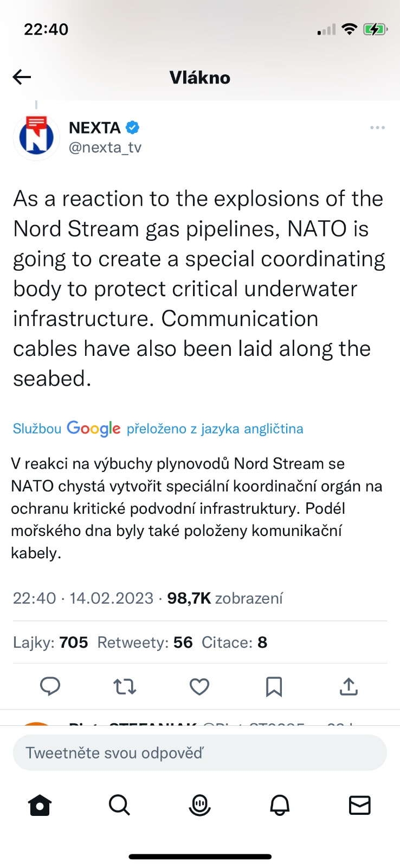The image size is (400, 868).
Task: Tap the back arrow
Action: tap(22, 78)
